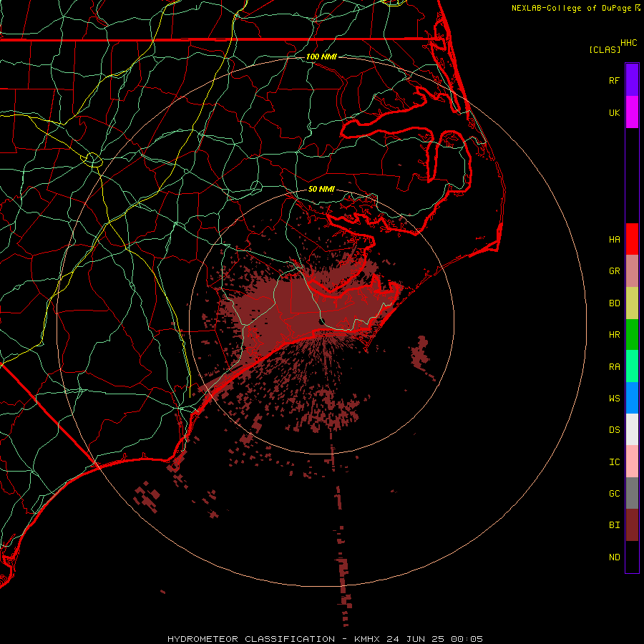The image size is (644, 644).
Task: Click the UK legend label
Action: (614, 112)
